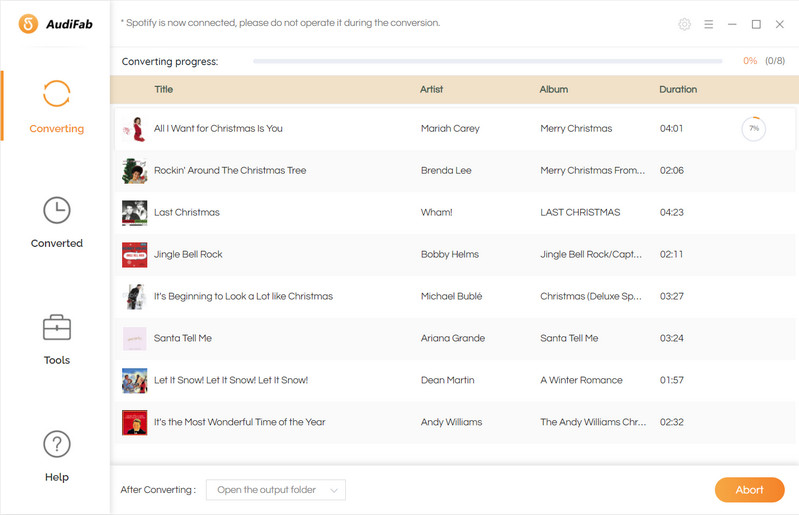799x515 pixels.
Task: Click the overall converting progress bar
Action: pyautogui.click(x=488, y=61)
